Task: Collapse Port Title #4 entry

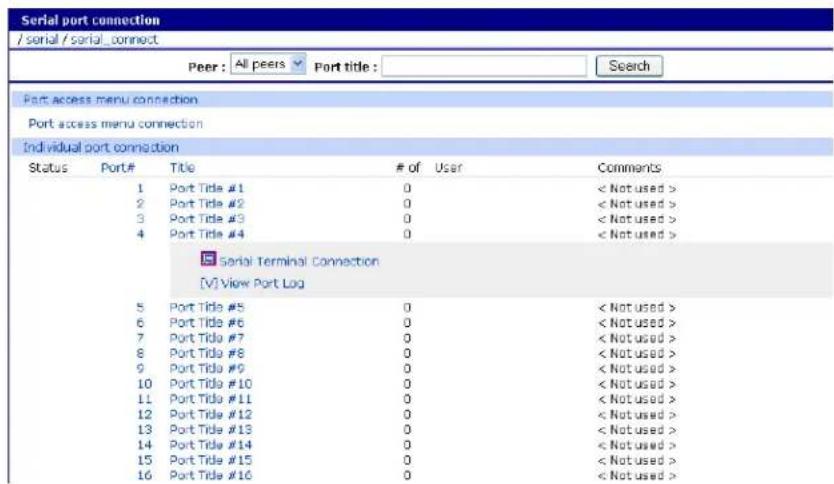Action: 207,234
